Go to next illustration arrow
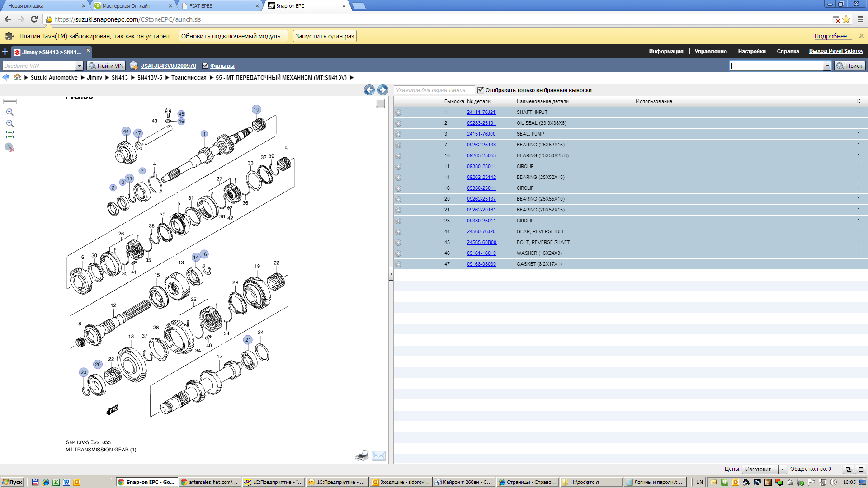 382,90
